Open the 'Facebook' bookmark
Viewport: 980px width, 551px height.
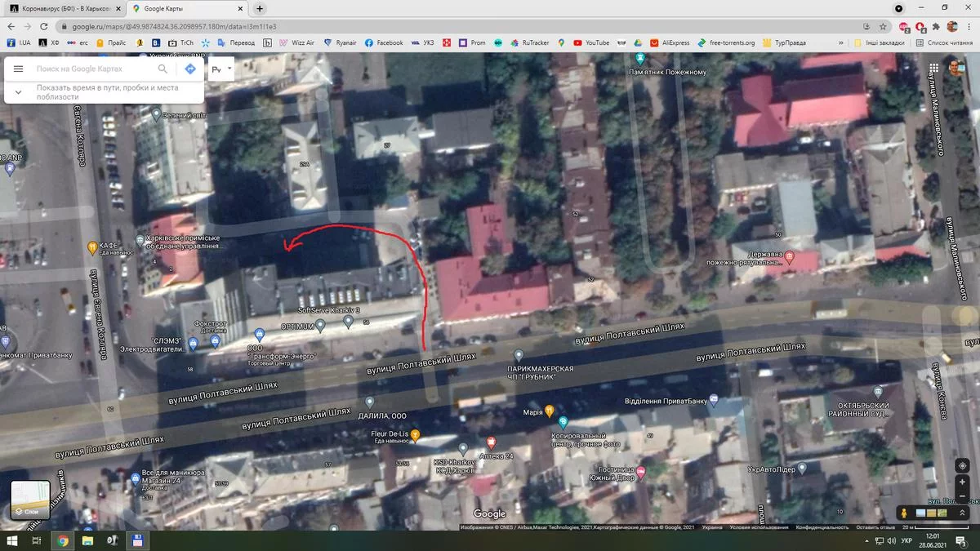pyautogui.click(x=384, y=42)
